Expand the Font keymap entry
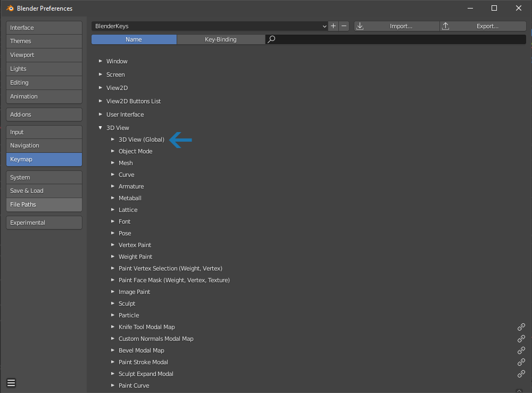 coord(113,222)
